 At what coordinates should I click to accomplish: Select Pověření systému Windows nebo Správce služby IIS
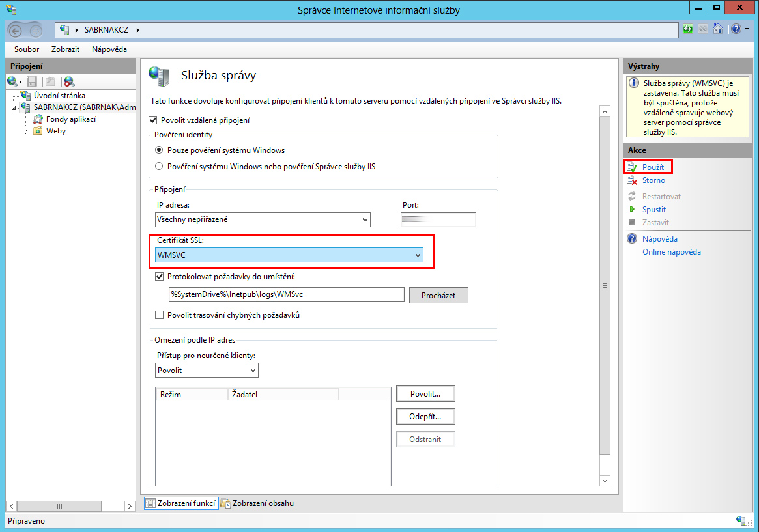tap(159, 166)
